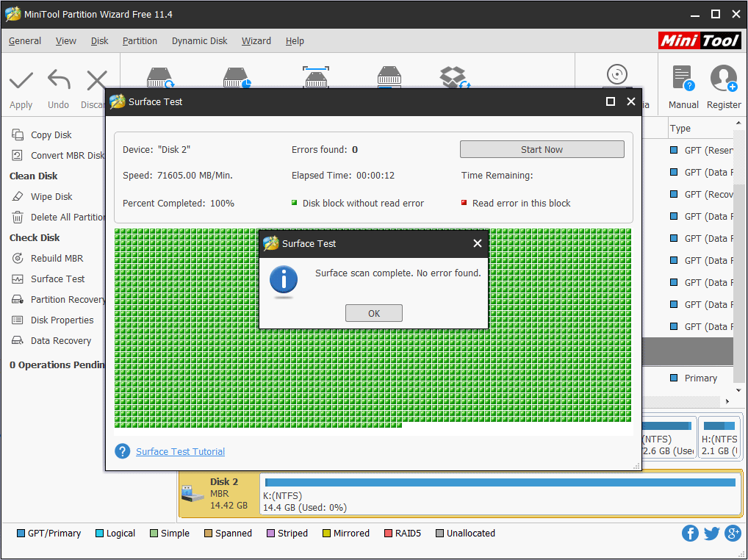The width and height of the screenshot is (748, 560).
Task: Maximize the Surface Test window
Action: point(610,102)
